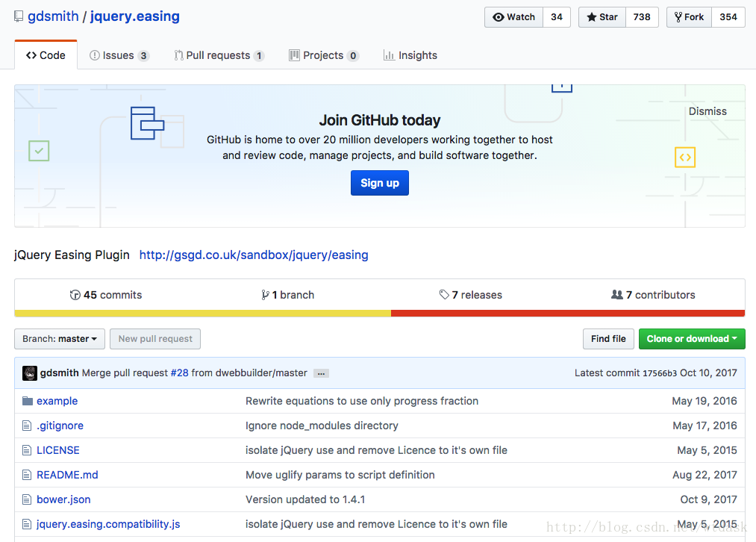The image size is (756, 542).
Task: Click the blue Sign up button
Action: pyautogui.click(x=379, y=183)
